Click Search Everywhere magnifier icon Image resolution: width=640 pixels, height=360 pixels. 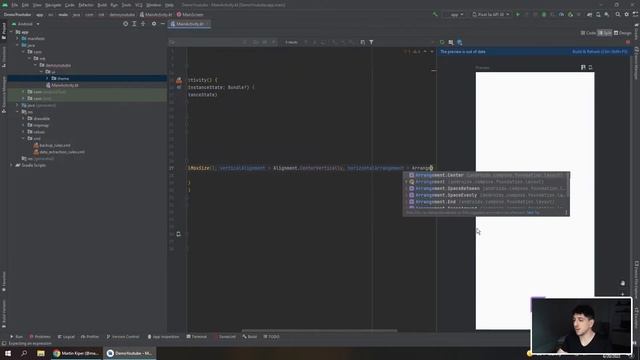pyautogui.click(x=618, y=14)
